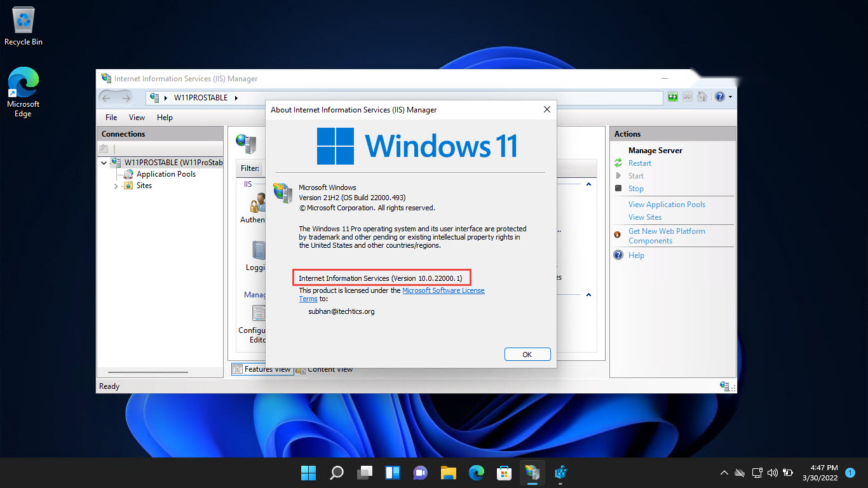The image size is (868, 488).
Task: Click the Connections pane horizontal scrollbar
Action: coord(147,372)
